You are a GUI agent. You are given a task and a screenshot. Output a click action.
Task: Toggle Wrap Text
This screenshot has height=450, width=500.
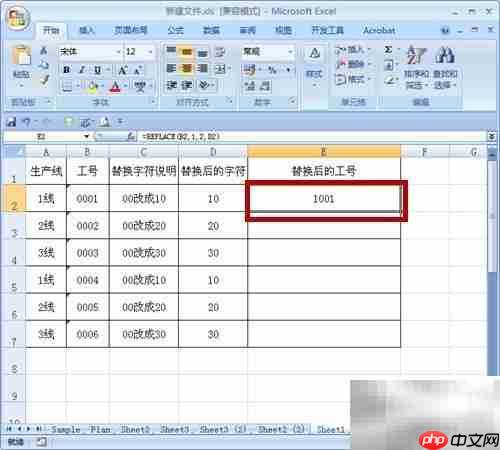(x=220, y=51)
